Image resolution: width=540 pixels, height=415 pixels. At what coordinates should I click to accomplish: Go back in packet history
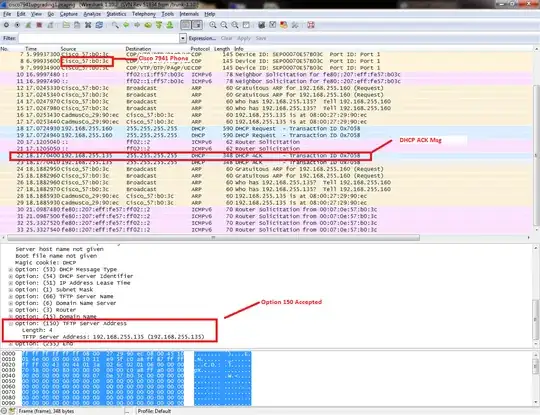126,25
